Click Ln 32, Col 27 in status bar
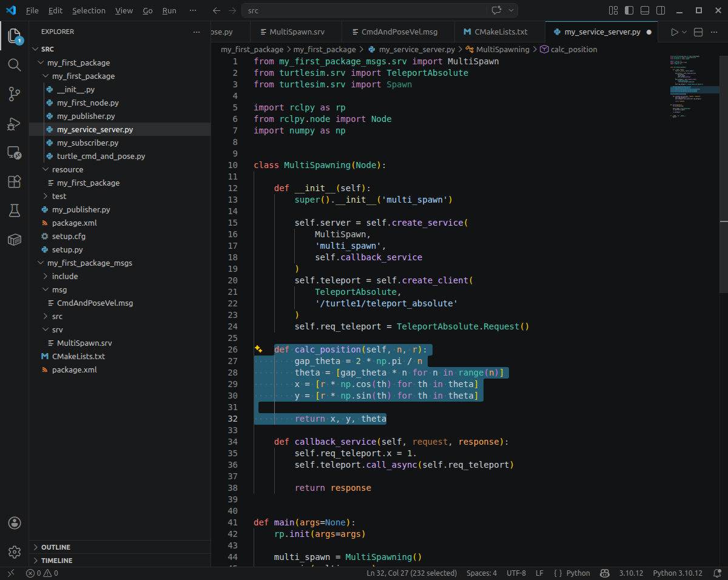 [x=412, y=573]
